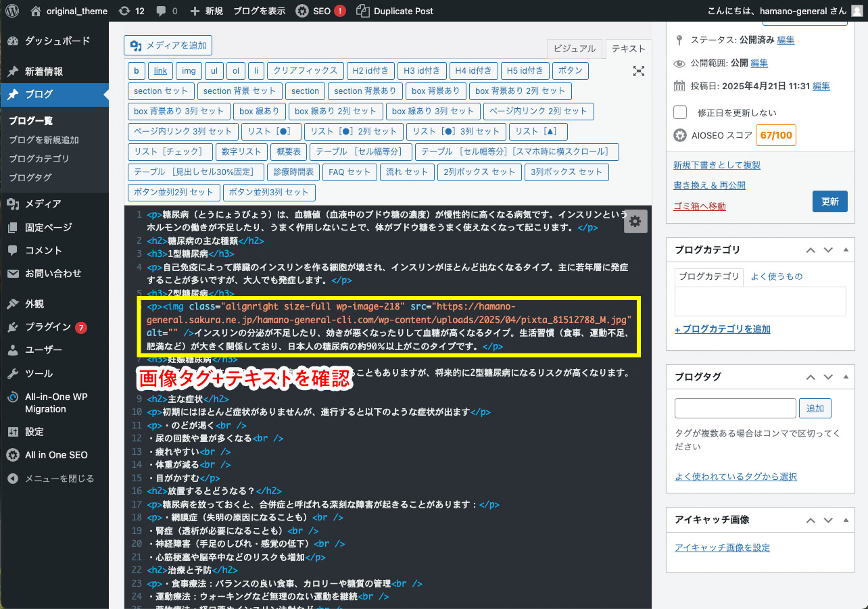
Task: Click the ゴミ箱へ移動 link
Action: click(x=699, y=205)
